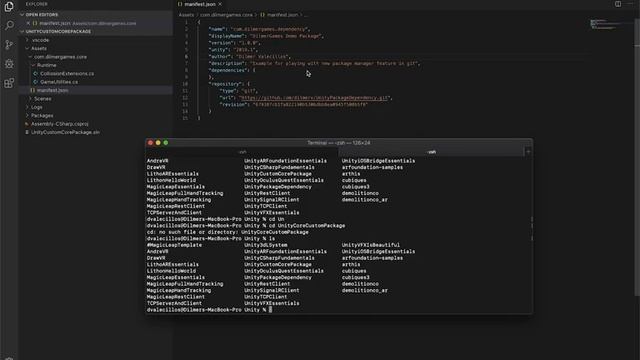
Task: Collapse the Runtime folder
Action: 33,65
